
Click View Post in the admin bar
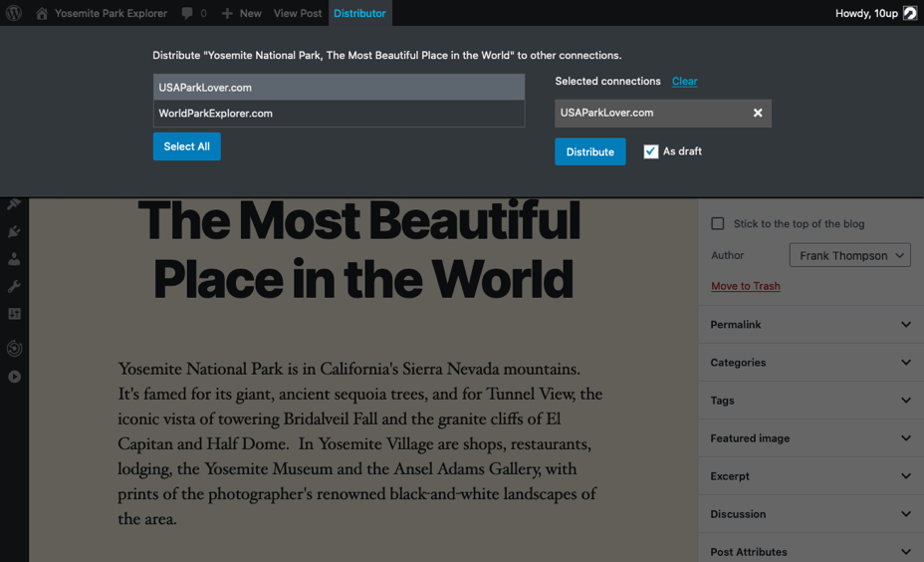(x=298, y=13)
